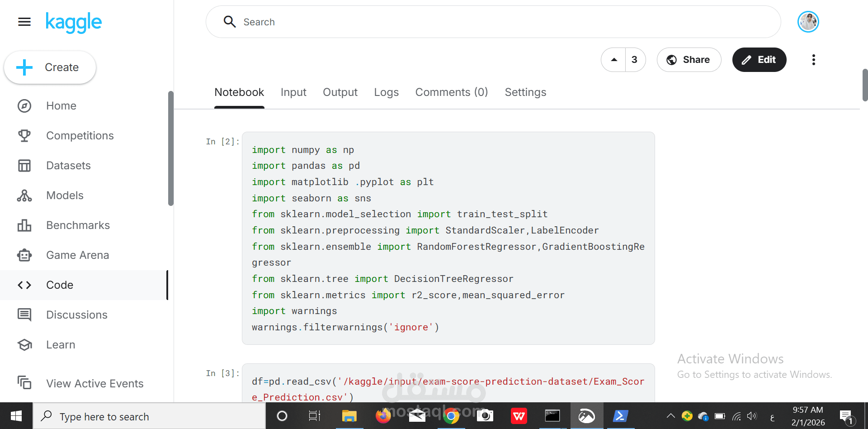Open the WPS Office taskbar icon
Viewport: 868px width, 429px height.
pyautogui.click(x=519, y=416)
